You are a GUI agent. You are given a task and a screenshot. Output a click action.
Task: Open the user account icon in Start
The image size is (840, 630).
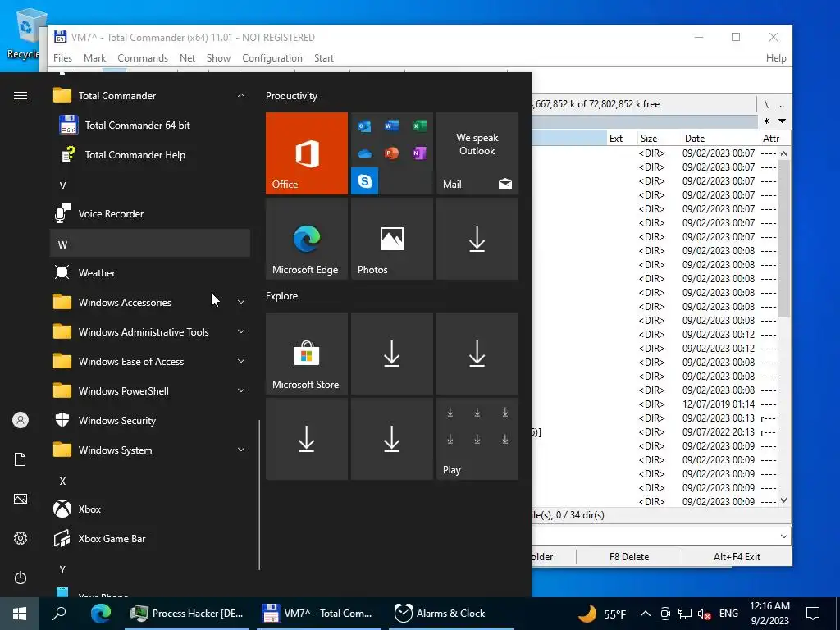tap(21, 420)
